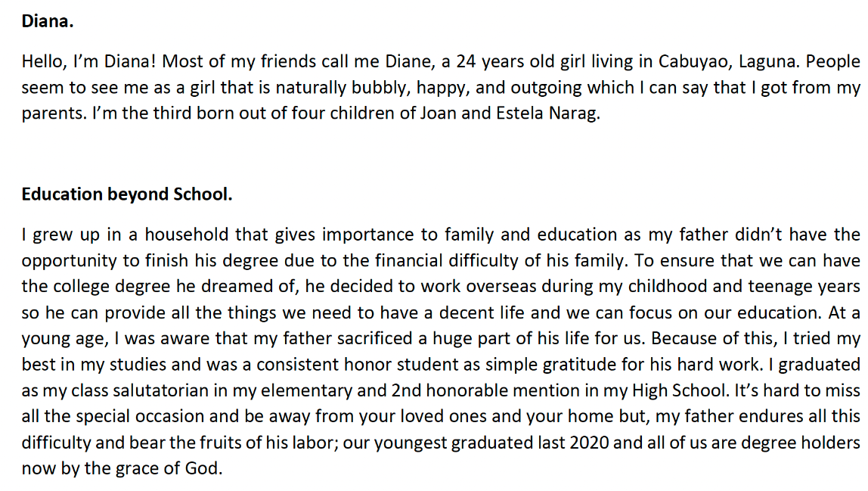Place cursor on the year "2020"
Screen dimensions: 868x491
click(554, 443)
